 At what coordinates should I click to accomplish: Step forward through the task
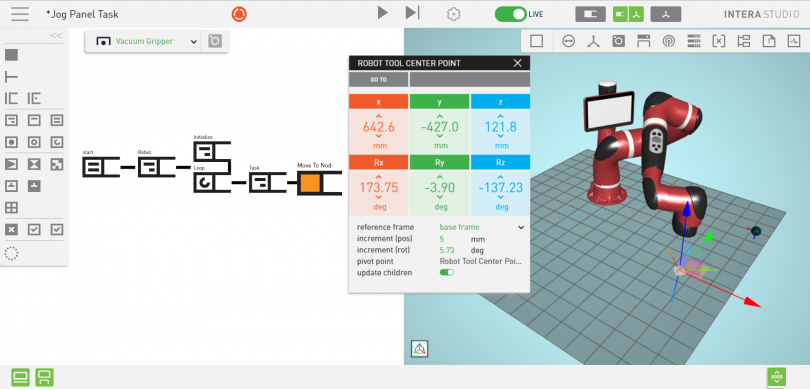click(412, 13)
